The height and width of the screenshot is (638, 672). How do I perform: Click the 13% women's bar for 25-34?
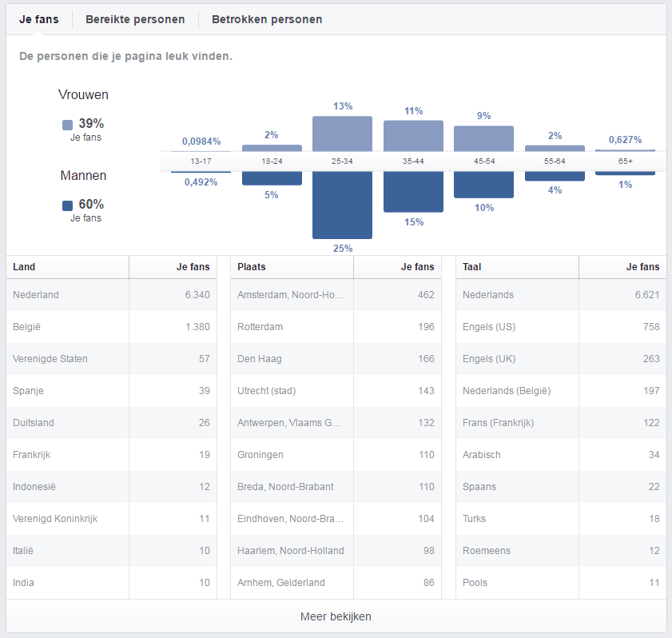(342, 136)
